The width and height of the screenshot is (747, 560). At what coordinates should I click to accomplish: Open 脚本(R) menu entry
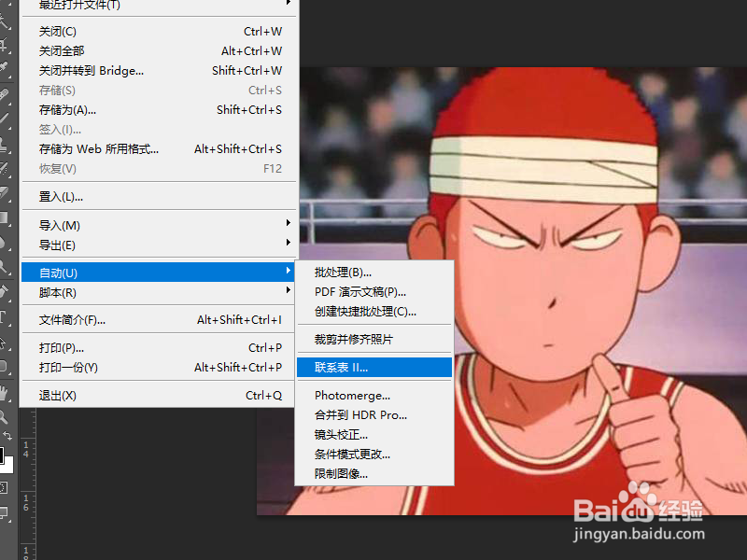click(159, 292)
